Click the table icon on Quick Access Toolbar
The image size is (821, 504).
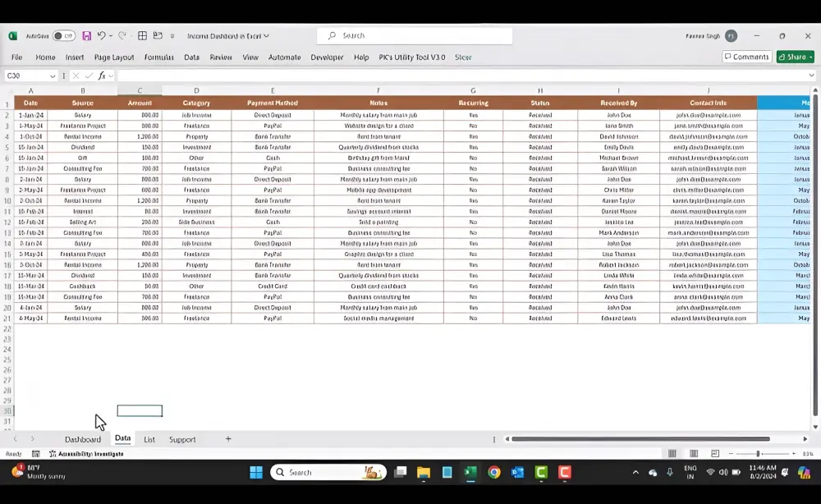(142, 35)
